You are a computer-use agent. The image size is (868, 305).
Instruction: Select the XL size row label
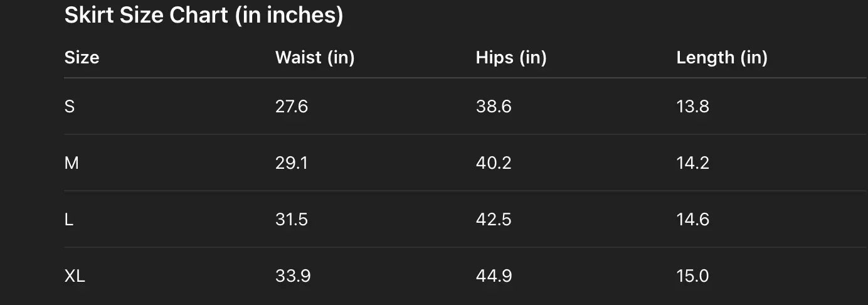75,276
